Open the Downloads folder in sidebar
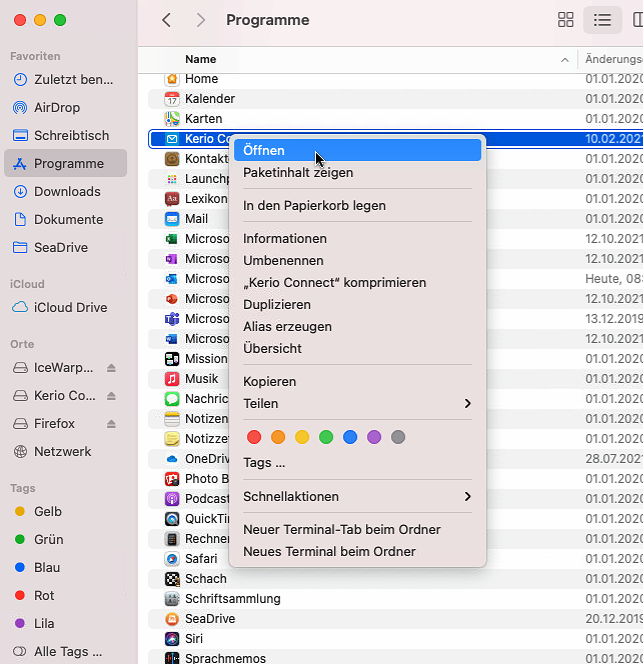 point(67,191)
